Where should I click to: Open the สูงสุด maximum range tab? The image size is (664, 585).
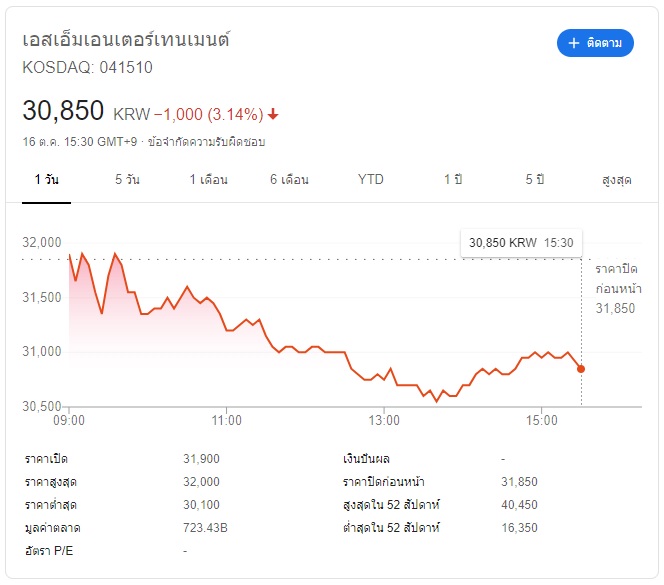617,180
